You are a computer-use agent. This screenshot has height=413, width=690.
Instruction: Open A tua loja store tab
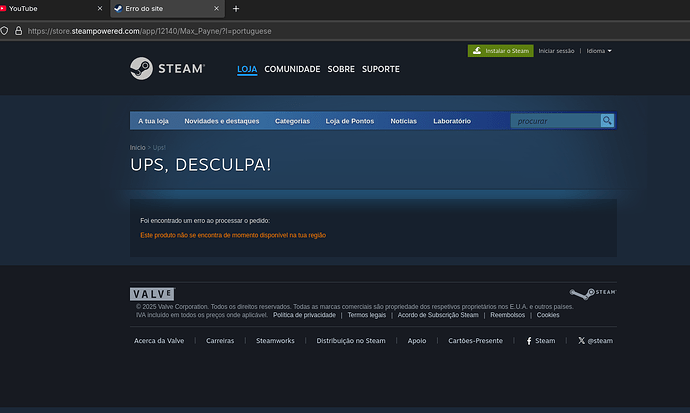pyautogui.click(x=153, y=121)
